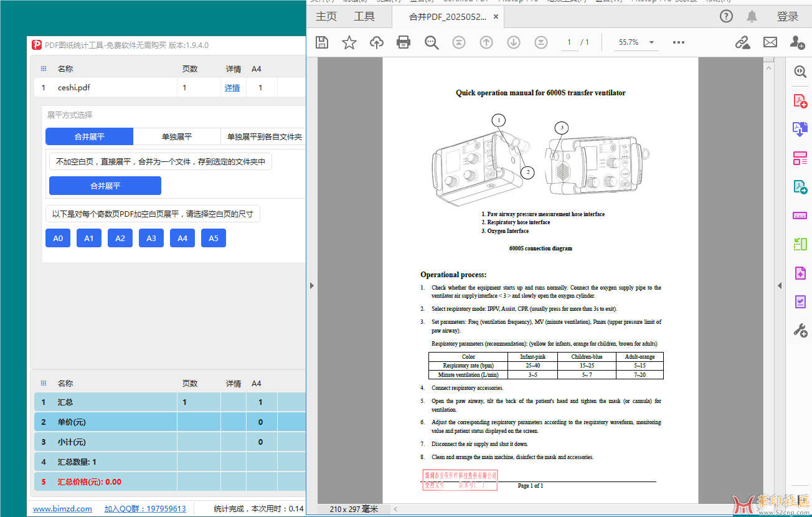The image size is (812, 517).
Task: Bookmark document with the star icon
Action: [x=349, y=42]
